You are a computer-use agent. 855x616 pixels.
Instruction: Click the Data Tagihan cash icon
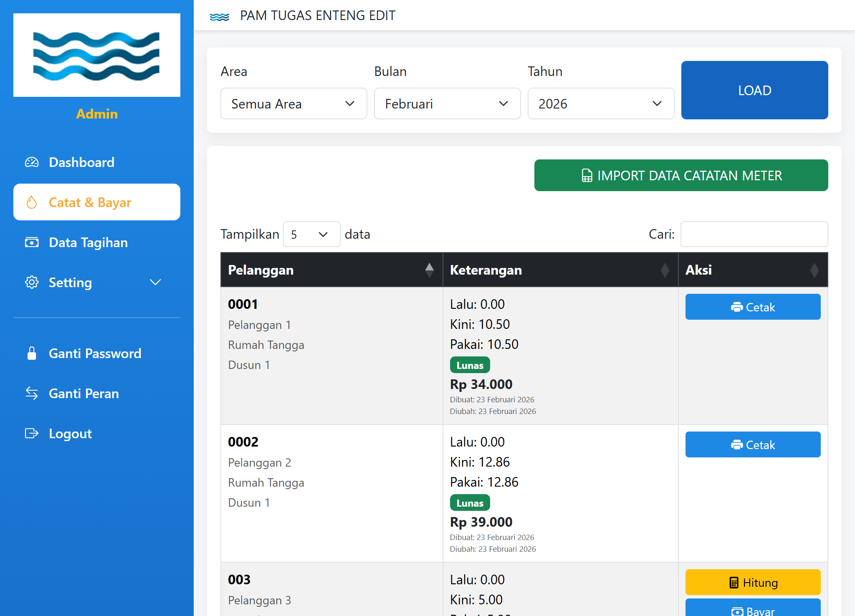[32, 242]
